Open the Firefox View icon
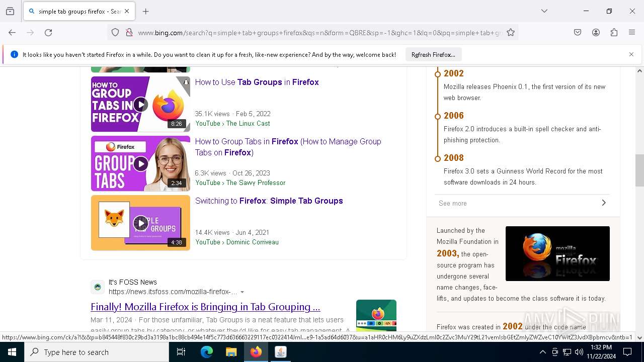This screenshot has height=362, width=644. [x=10, y=11]
